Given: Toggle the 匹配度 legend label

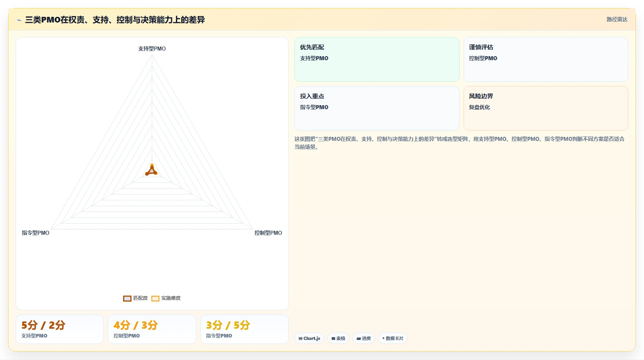Looking at the screenshot, I should tap(140, 298).
